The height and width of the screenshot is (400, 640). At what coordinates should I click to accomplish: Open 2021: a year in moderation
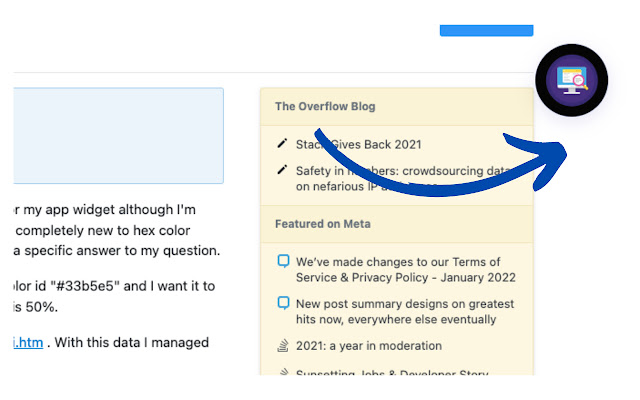point(368,346)
